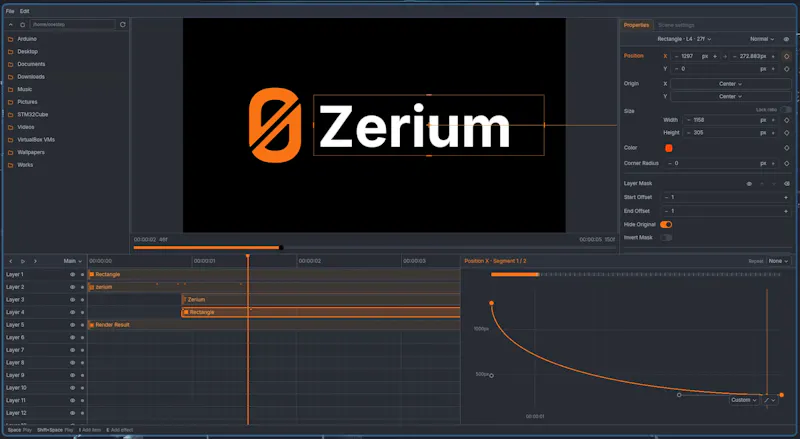The image size is (800, 439).
Task: Toggle Position X keyframe diamond
Action: 786,56
